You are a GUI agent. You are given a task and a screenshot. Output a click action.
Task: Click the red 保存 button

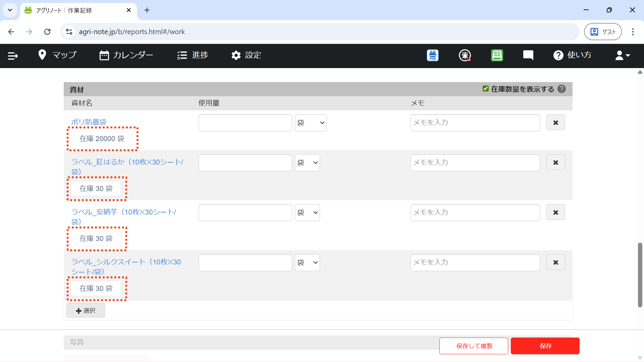545,346
